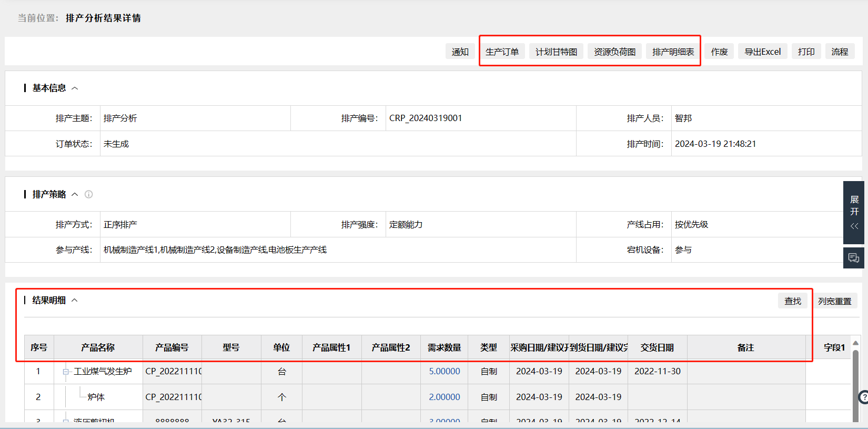Expand the 展开 side panel

coord(854,212)
